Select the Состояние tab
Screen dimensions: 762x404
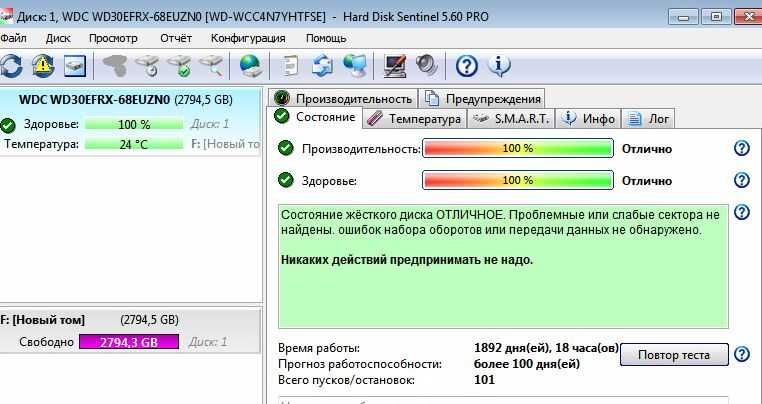(x=315, y=117)
